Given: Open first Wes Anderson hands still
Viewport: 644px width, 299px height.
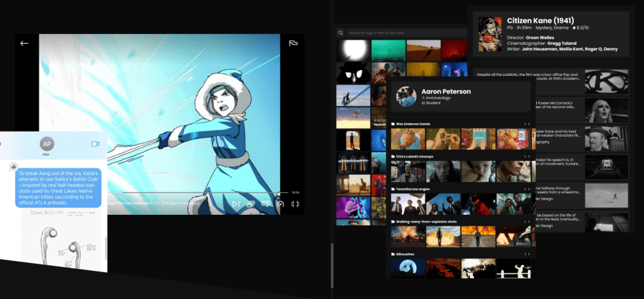Looking at the screenshot, I should coord(408,139).
